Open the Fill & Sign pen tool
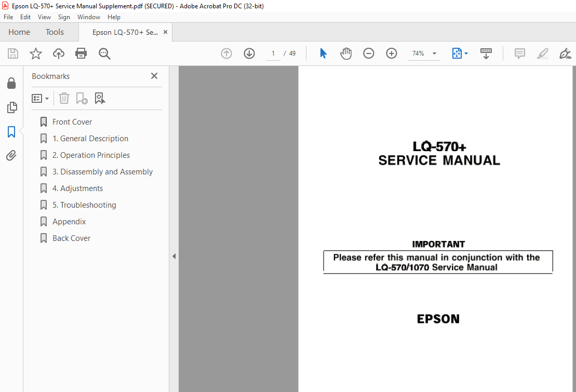 coord(565,53)
